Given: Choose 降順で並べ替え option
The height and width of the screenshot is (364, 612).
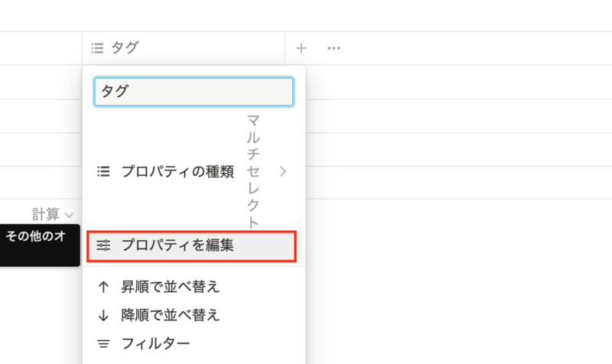Looking at the screenshot, I should pyautogui.click(x=194, y=315).
